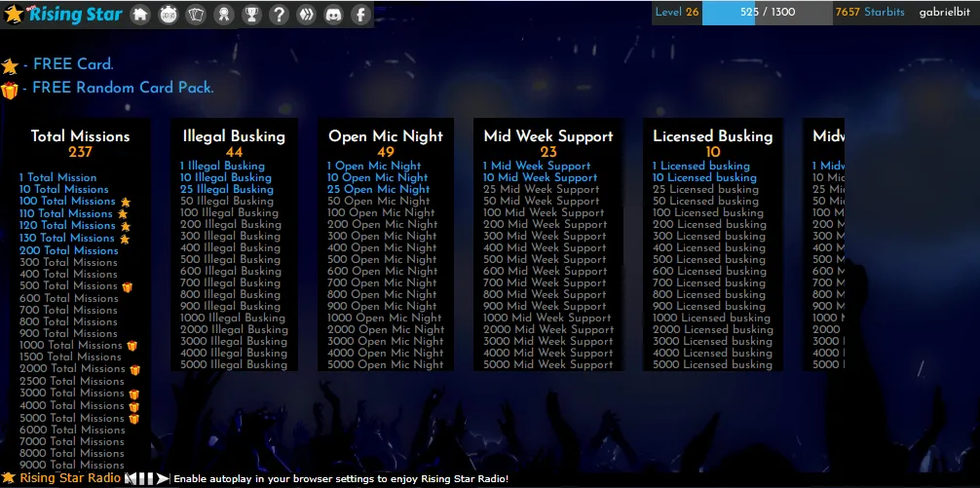The height and width of the screenshot is (488, 980).
Task: Click the Illegal Busking count 44
Action: pyautogui.click(x=234, y=152)
